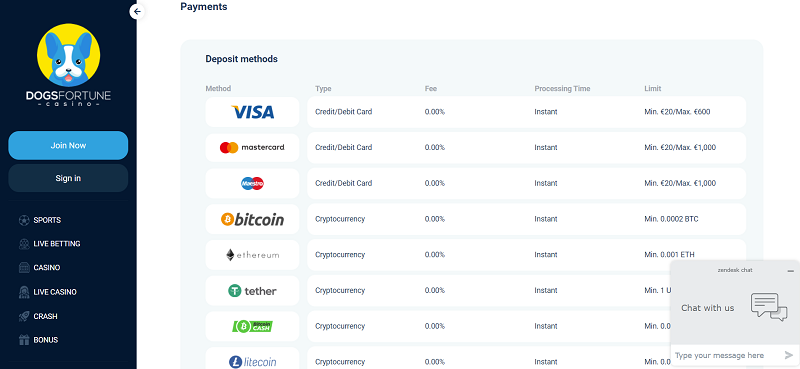This screenshot has width=800, height=369.
Task: Minimize the Zendesk chat widget
Action: point(790,270)
